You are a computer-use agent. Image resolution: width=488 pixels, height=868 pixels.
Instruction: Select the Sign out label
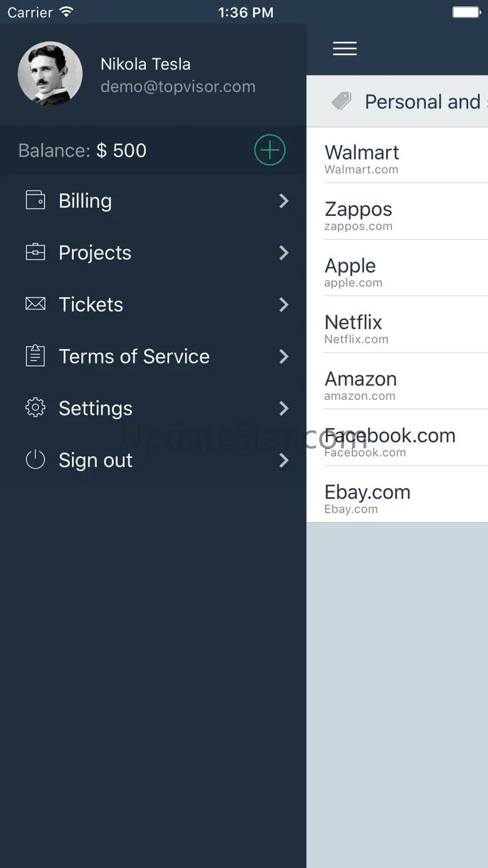pos(96,461)
